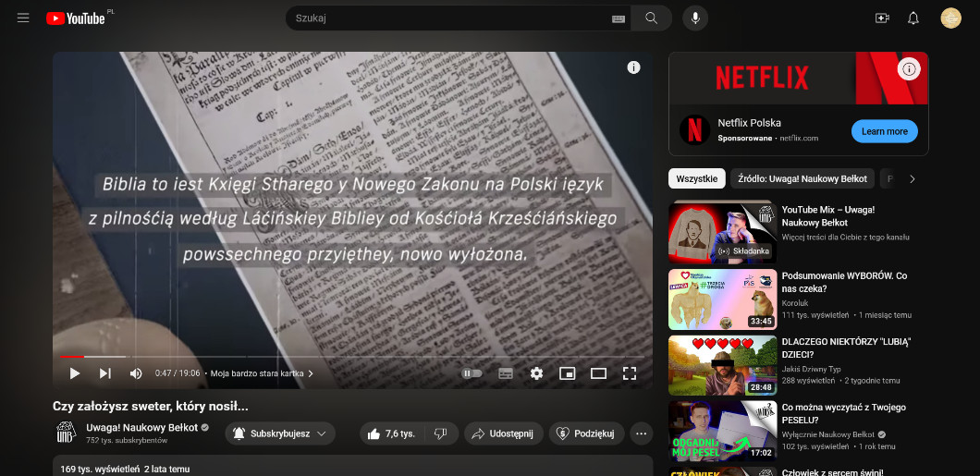Open the hamburger guide menu
This screenshot has height=476, width=980.
click(x=23, y=18)
